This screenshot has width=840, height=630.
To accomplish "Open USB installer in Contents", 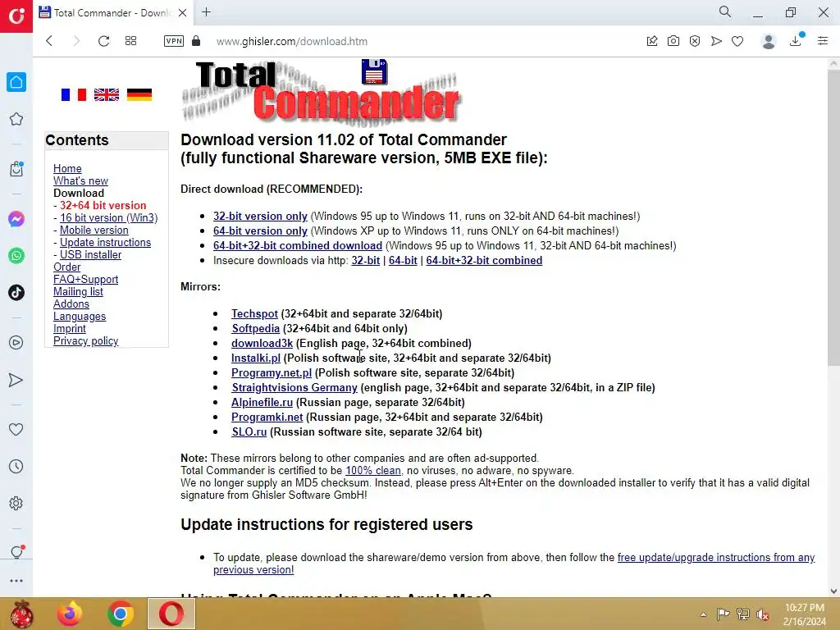I will (90, 255).
